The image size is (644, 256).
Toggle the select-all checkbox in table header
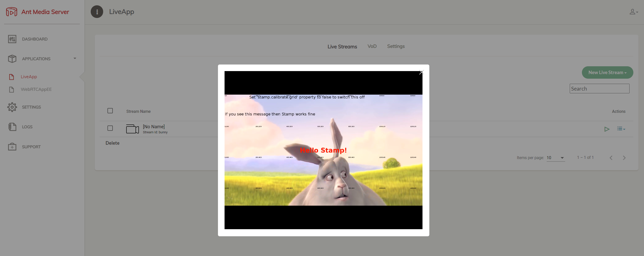click(x=110, y=111)
